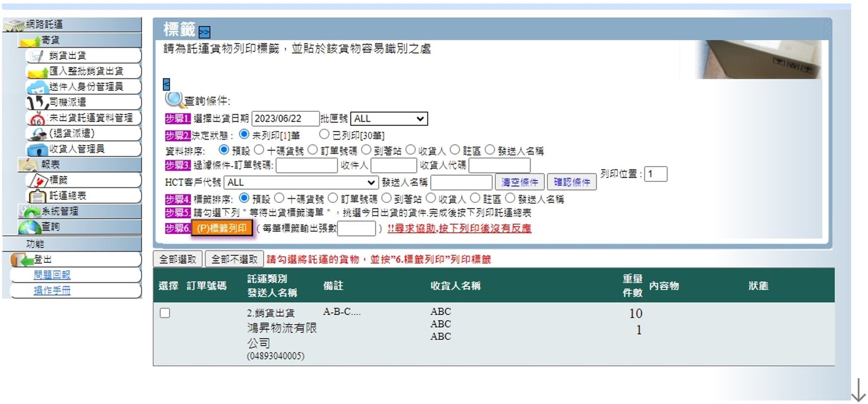868x404 pixels.
Task: Open the 報表 menu section
Action: 50,165
